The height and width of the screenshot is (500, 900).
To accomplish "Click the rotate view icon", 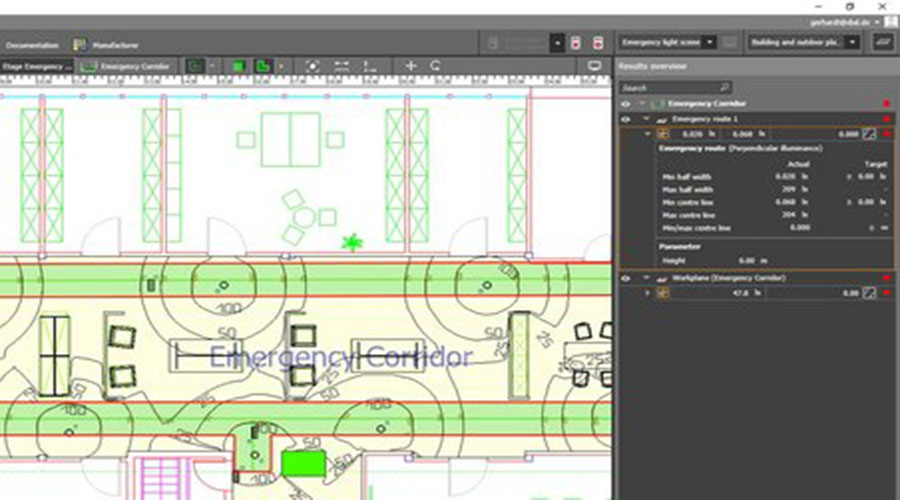I will click(x=436, y=66).
